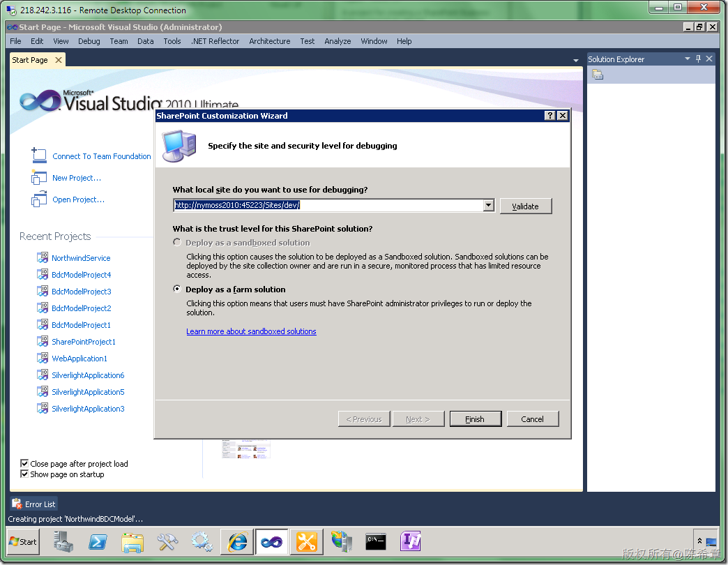Click the Start button on taskbar
728x565 pixels.
(x=23, y=541)
